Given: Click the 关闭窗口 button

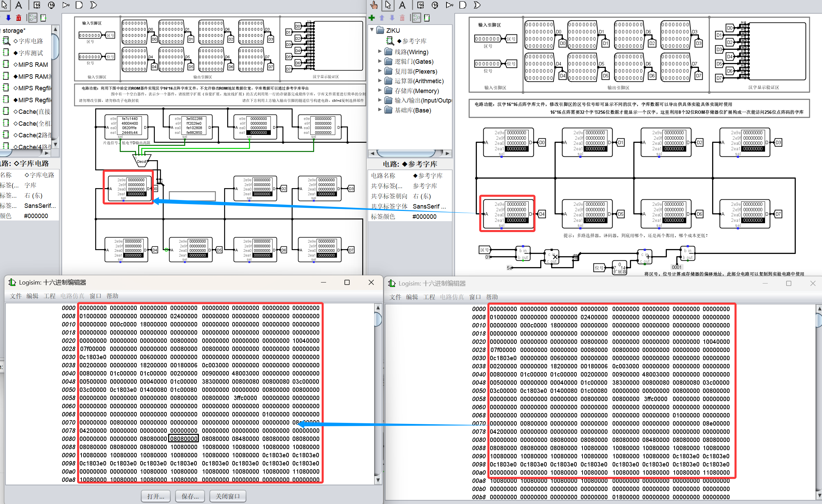Looking at the screenshot, I should (x=227, y=496).
